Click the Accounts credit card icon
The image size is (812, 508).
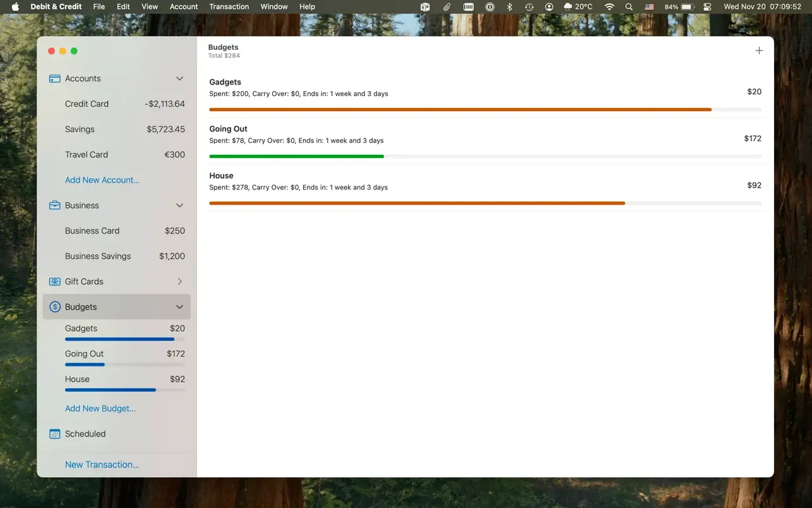(x=55, y=78)
